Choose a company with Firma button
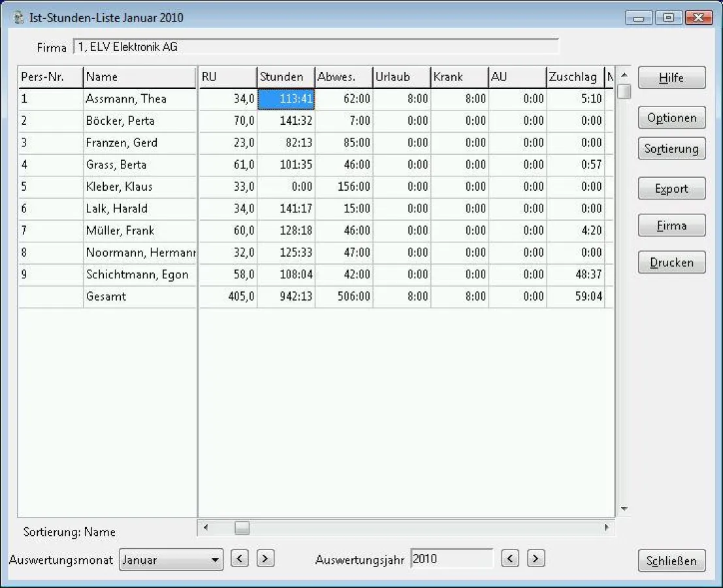The height and width of the screenshot is (588, 723). click(x=671, y=225)
